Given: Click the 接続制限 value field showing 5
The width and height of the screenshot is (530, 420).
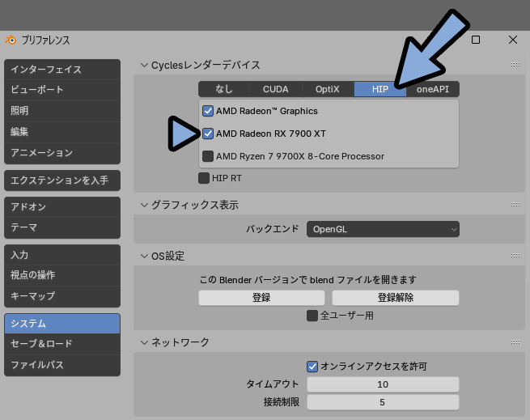Looking at the screenshot, I should [x=383, y=402].
